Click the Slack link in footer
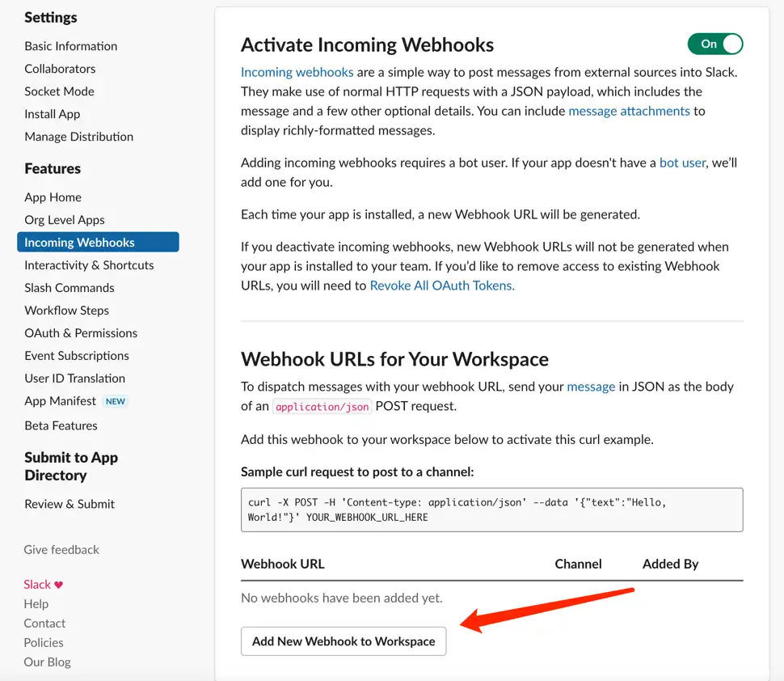This screenshot has height=681, width=784. click(37, 585)
